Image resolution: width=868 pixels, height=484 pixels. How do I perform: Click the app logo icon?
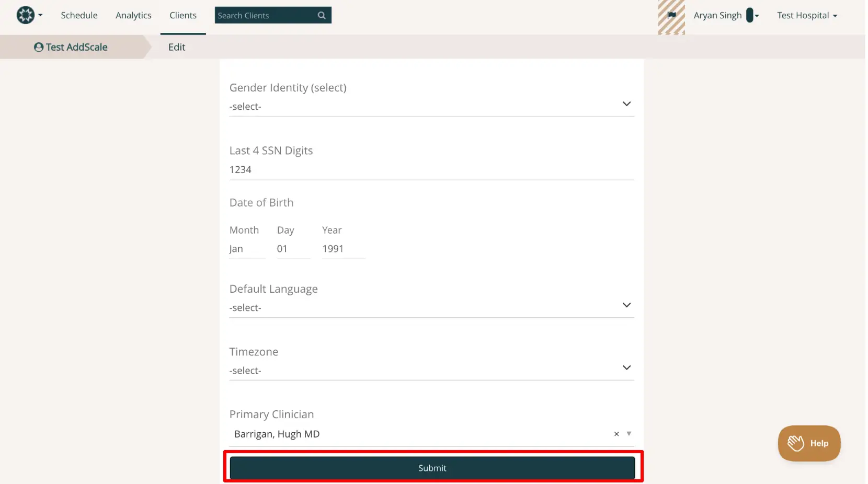tap(24, 15)
